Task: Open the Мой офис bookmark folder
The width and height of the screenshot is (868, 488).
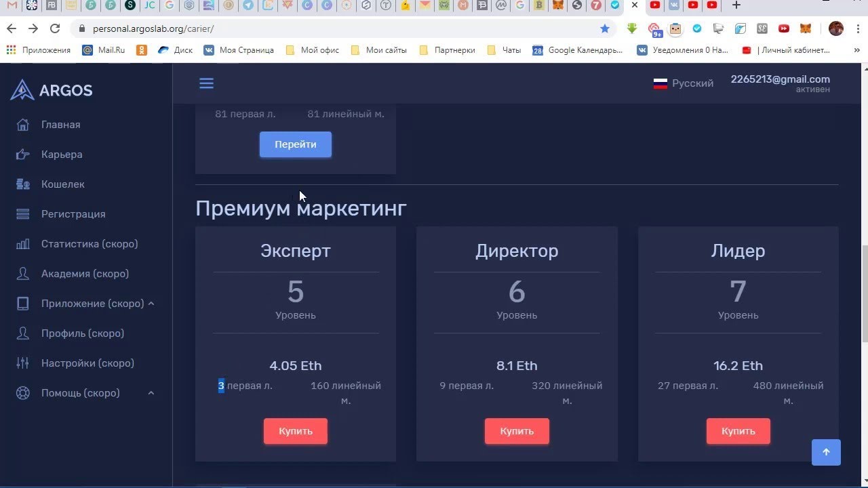Action: (312, 50)
